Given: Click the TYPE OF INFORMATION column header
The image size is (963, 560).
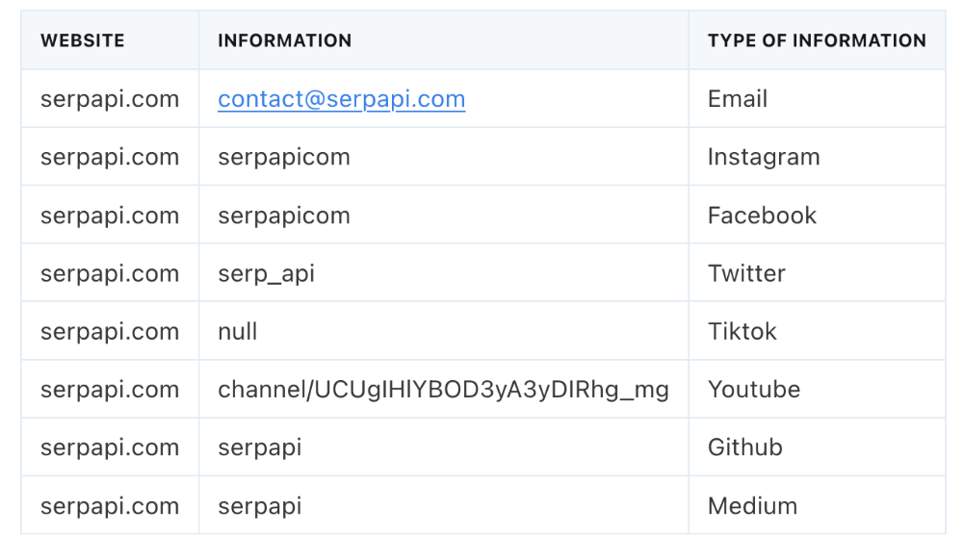Looking at the screenshot, I should click(x=817, y=40).
